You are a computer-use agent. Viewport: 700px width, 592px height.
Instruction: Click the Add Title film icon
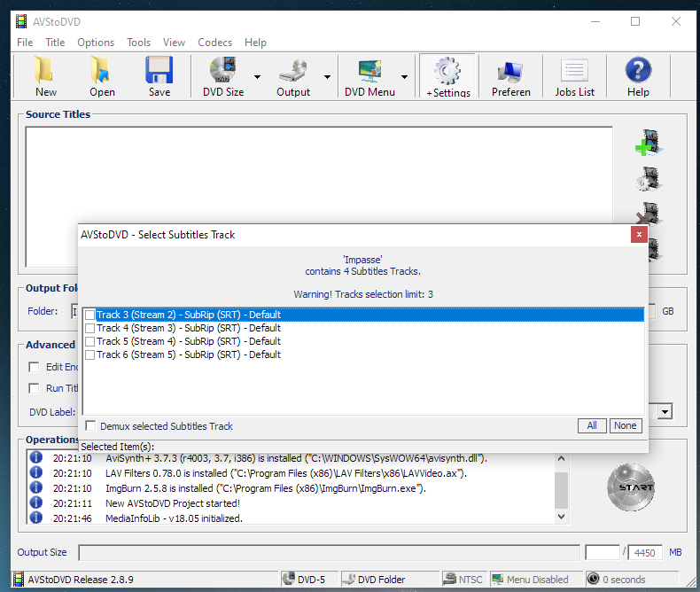tap(649, 143)
